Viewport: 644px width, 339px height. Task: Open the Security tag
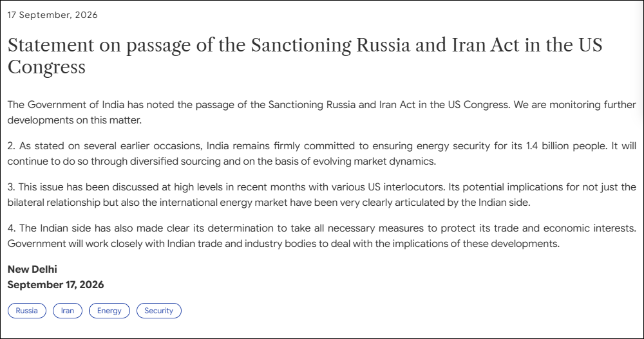click(x=158, y=311)
